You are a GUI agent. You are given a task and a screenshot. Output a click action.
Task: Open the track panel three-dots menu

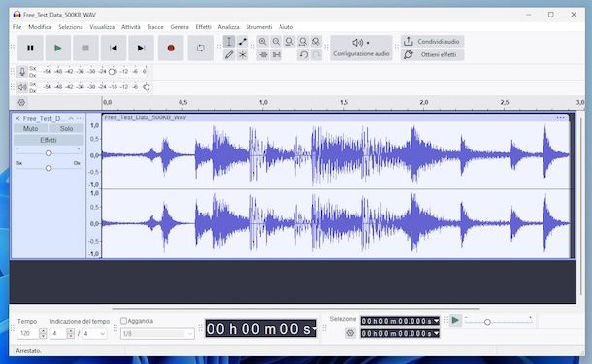point(80,118)
